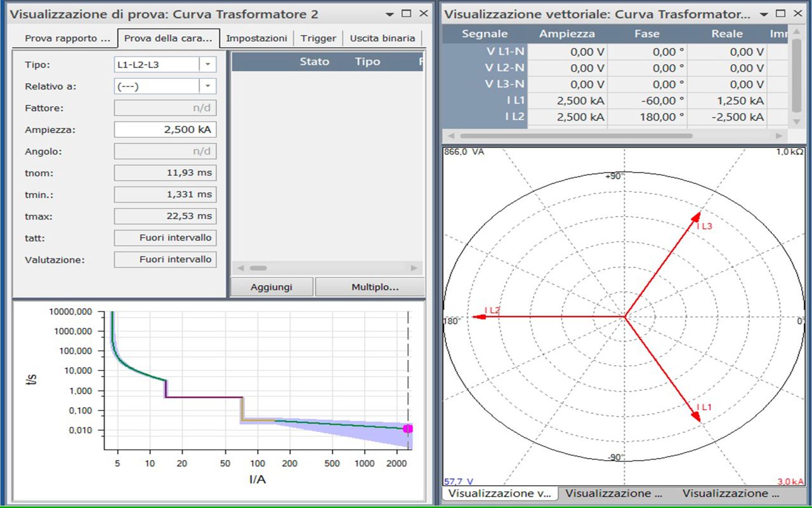812x508 pixels.
Task: Open the Impostazioni tab
Action: 256,38
